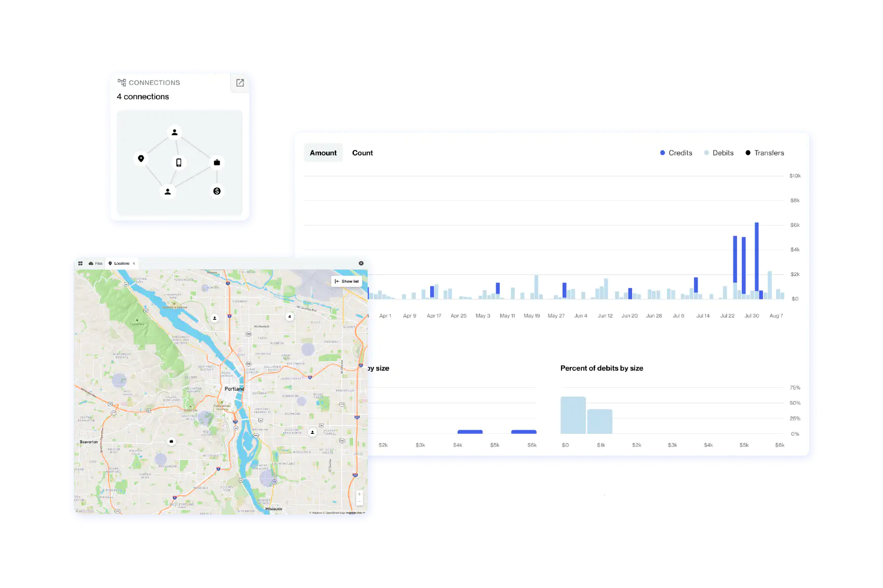The width and height of the screenshot is (883, 588).
Task: Click the Show list button on map
Action: pos(347,281)
